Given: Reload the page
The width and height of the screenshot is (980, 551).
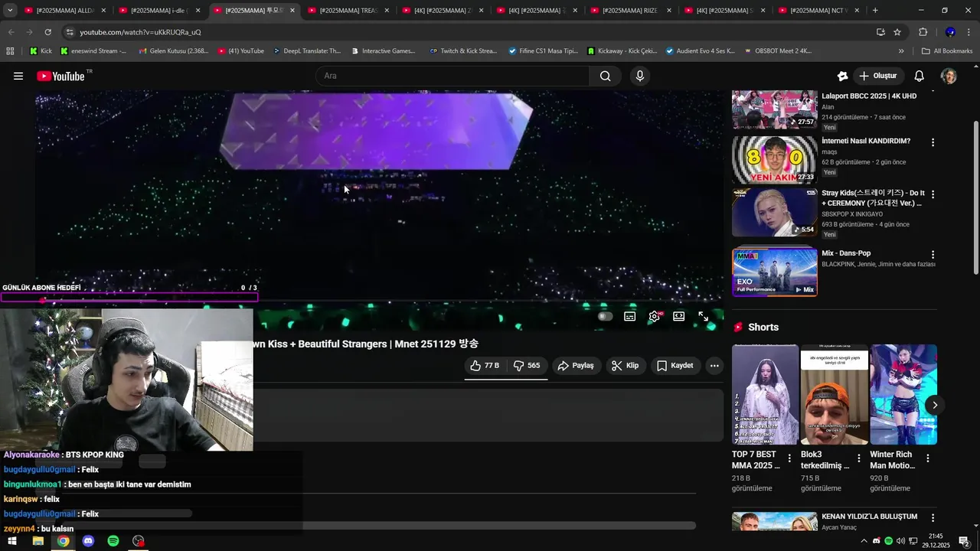Looking at the screenshot, I should (47, 32).
